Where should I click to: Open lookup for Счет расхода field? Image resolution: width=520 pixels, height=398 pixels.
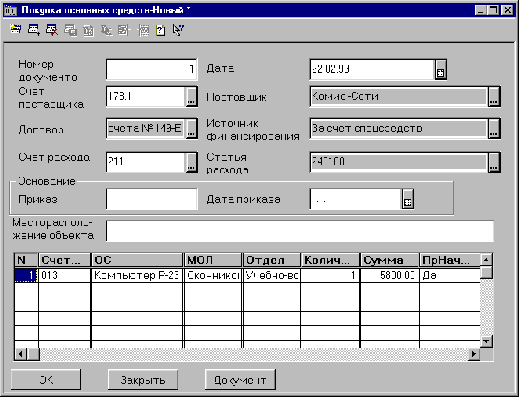pyautogui.click(x=191, y=162)
